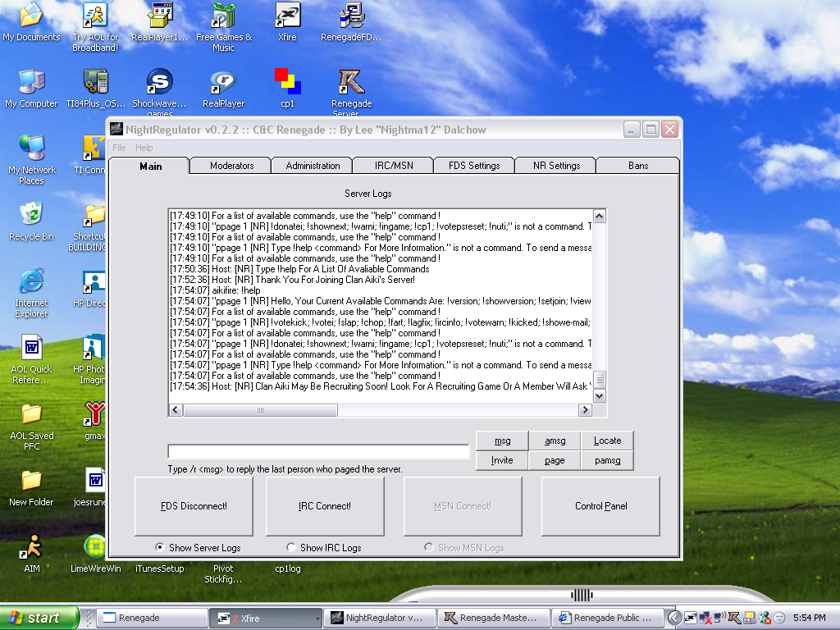Switch to the FDS Settings tab
Viewport: 840px width, 630px height.
[x=474, y=166]
